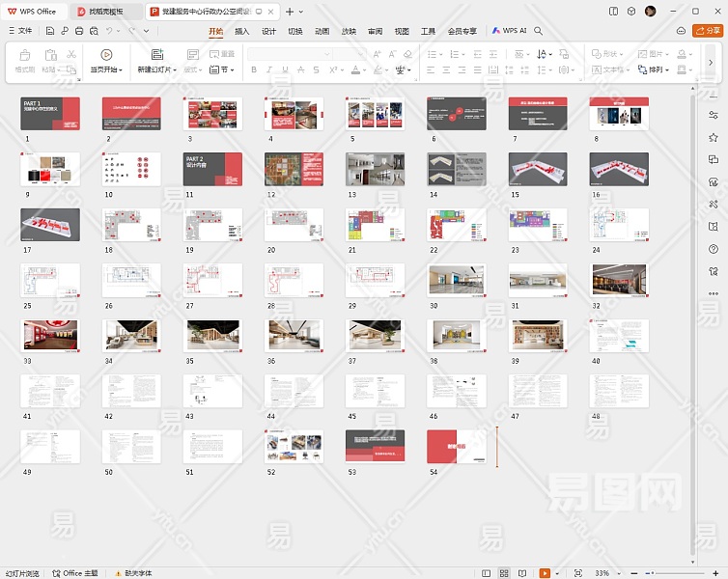Screen dimensions: 728x579
Task: Click the New Slide icon
Action: click(x=156, y=54)
